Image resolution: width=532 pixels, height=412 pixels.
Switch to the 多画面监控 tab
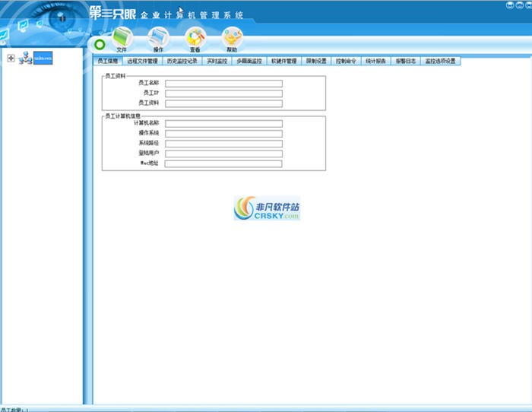pos(249,61)
